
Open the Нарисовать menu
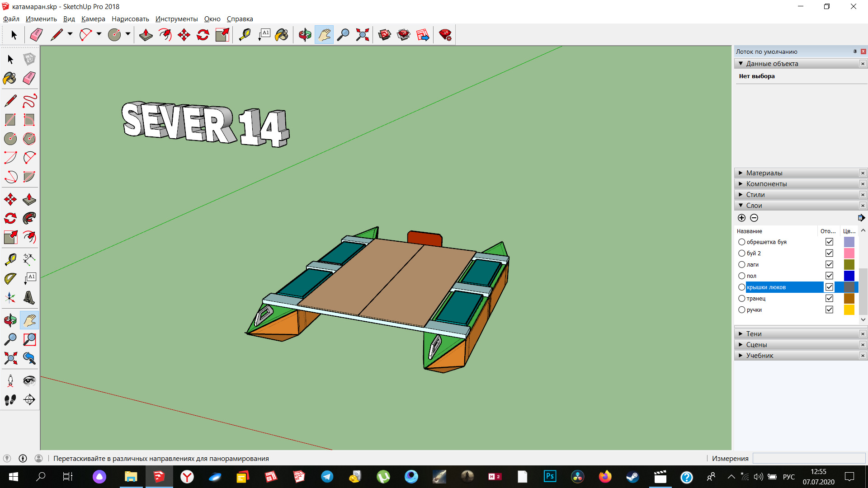pos(130,19)
